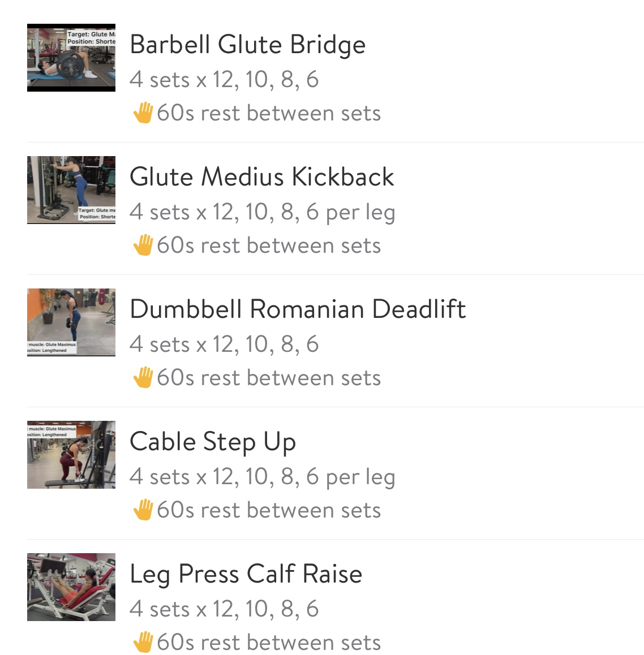Screen dimensions: 644x655
Task: Click the Barbell Glute Bridge title
Action: [247, 45]
